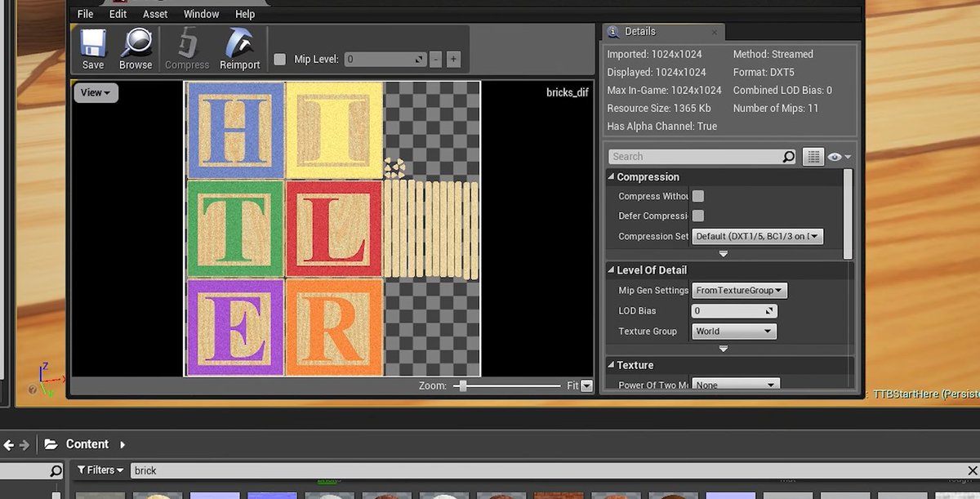This screenshot has width=980, height=499.
Task: Open Compression Settings dropdown
Action: [758, 236]
